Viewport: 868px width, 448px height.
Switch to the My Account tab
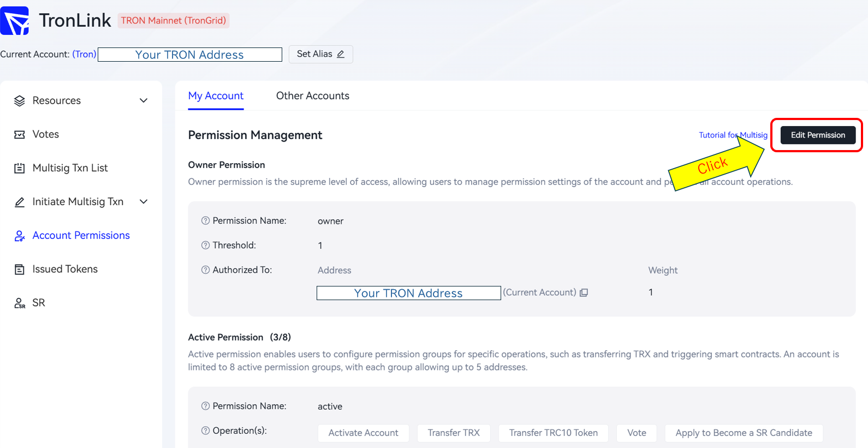click(216, 96)
